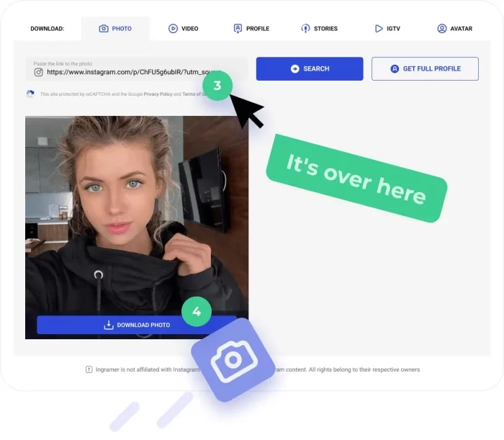
Task: Click the STORIES tab icon
Action: coord(305,29)
